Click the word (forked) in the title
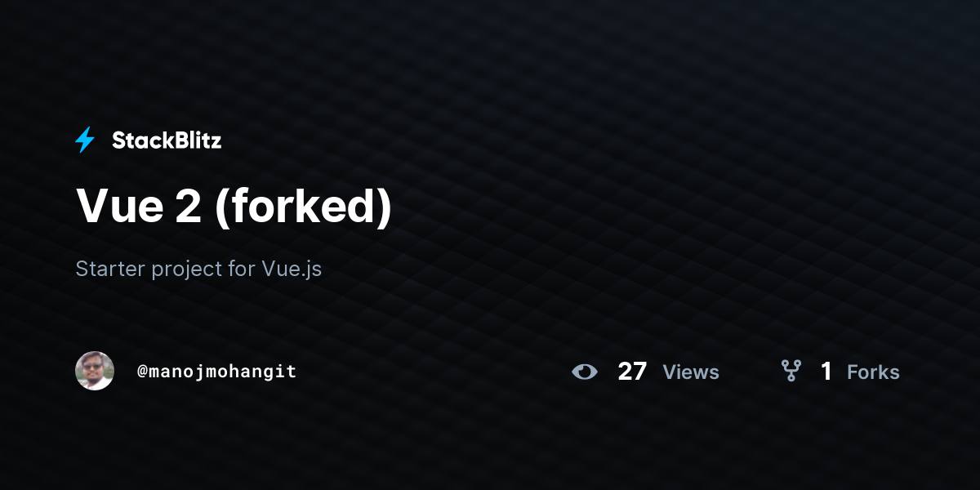The width and height of the screenshot is (980, 490). tap(303, 207)
